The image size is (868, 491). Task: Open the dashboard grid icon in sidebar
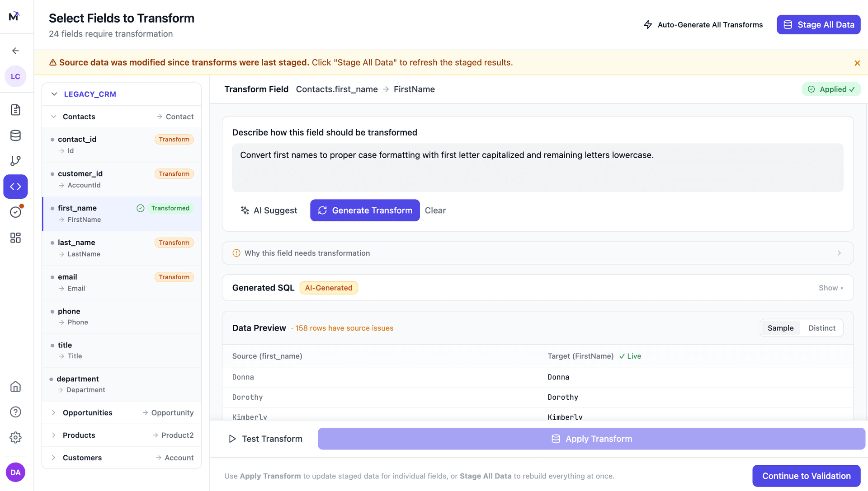point(15,238)
